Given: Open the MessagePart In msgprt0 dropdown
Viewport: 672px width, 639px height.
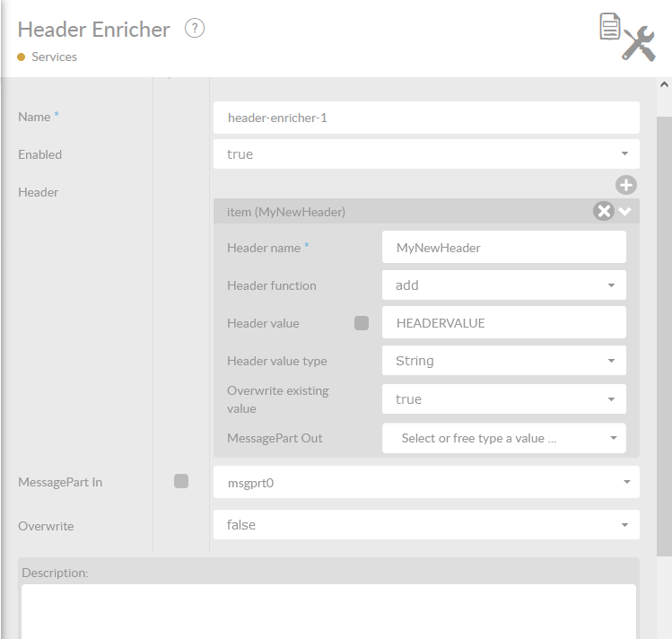Looking at the screenshot, I should [x=426, y=482].
